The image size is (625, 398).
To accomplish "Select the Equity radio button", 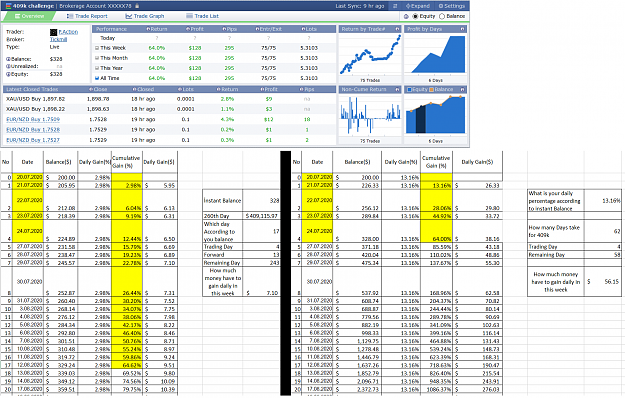I will tap(415, 16).
